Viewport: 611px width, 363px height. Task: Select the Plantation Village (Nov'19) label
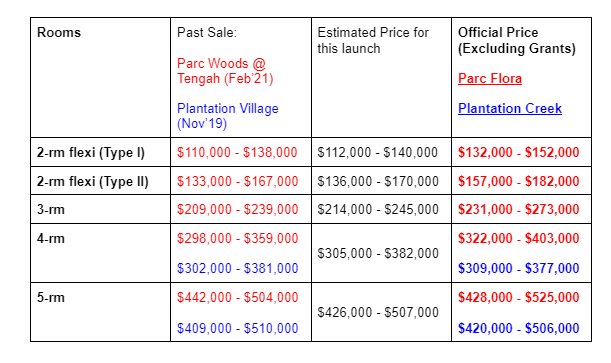[x=228, y=116]
